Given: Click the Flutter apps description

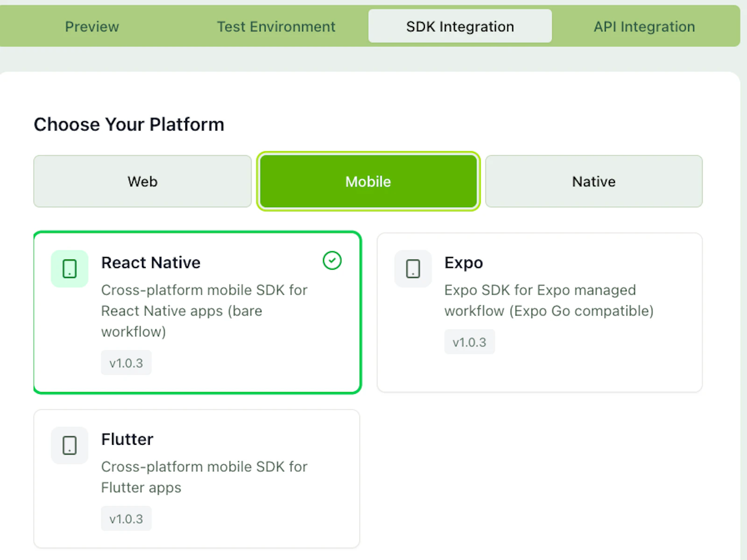Looking at the screenshot, I should pos(204,477).
